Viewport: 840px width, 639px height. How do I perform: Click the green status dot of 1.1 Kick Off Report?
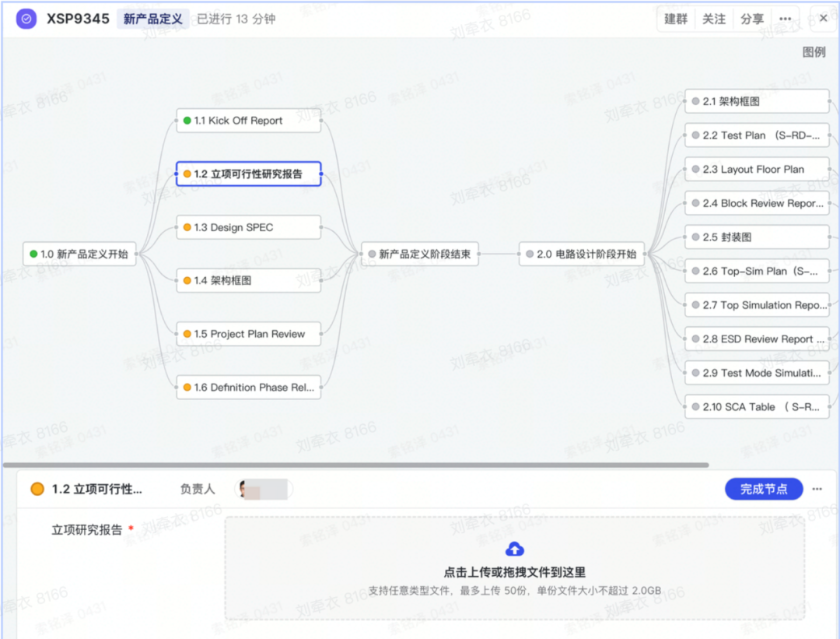(187, 121)
